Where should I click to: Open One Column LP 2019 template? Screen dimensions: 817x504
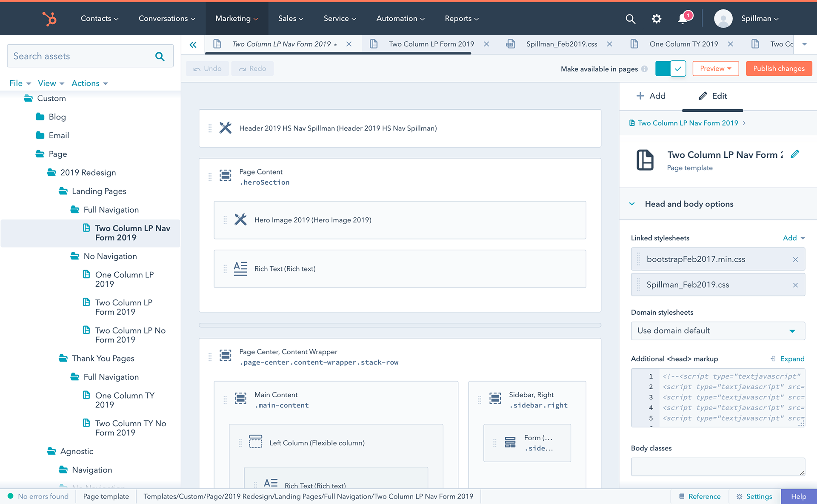124,279
